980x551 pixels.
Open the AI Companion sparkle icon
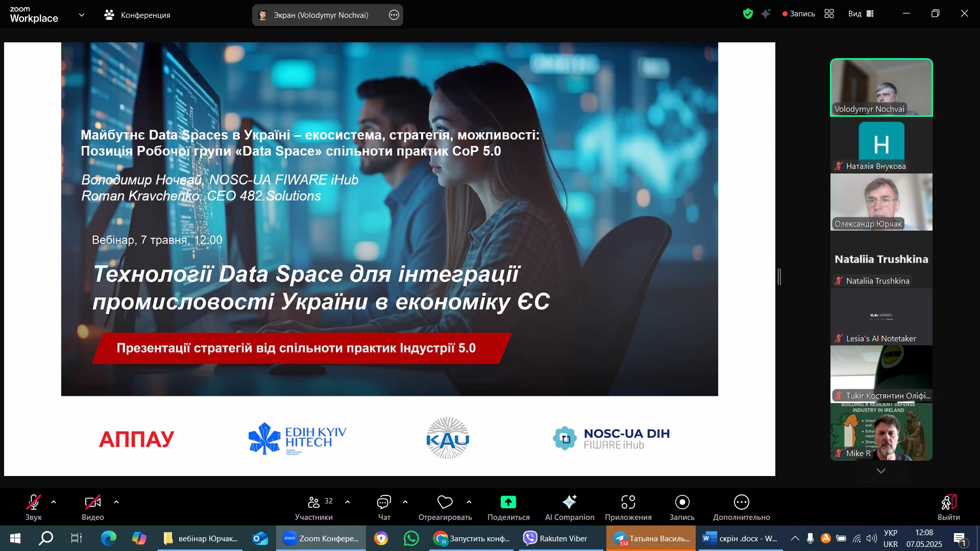pyautogui.click(x=569, y=503)
